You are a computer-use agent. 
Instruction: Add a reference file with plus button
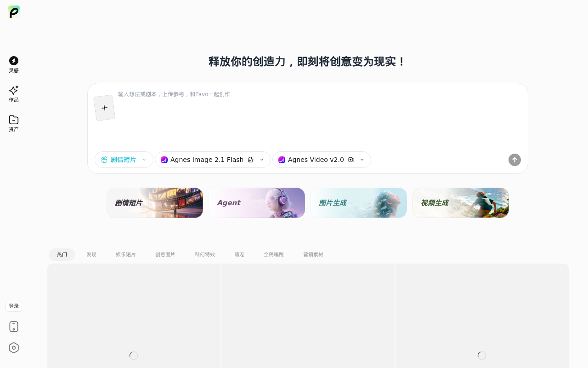coord(104,108)
